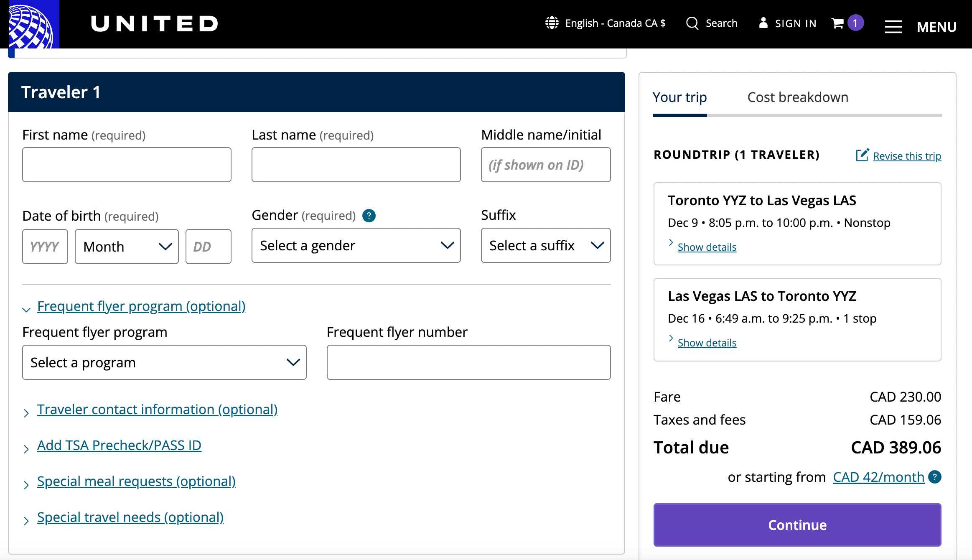This screenshot has height=560, width=972.
Task: Expand Traveler contact information section
Action: [157, 410]
